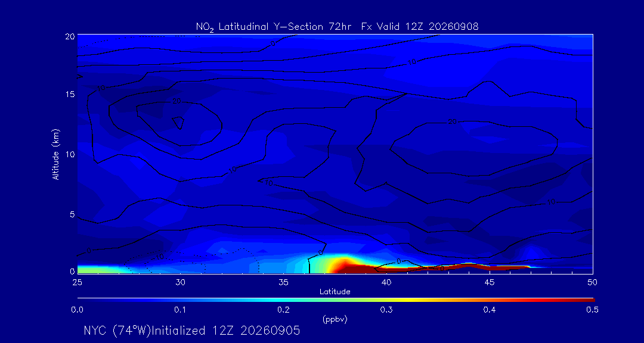The image size is (644, 343).
Task: Click the latitude 45 tick label
Action: pyautogui.click(x=490, y=282)
